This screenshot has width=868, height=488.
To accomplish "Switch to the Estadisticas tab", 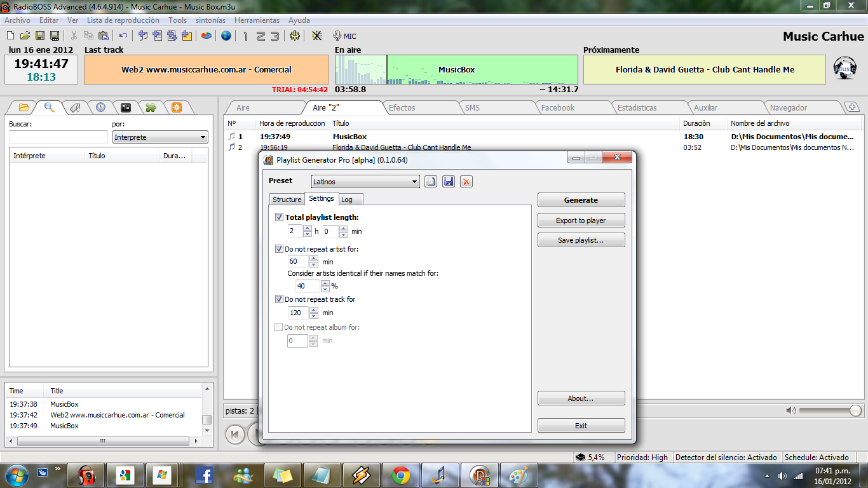I will click(x=637, y=108).
